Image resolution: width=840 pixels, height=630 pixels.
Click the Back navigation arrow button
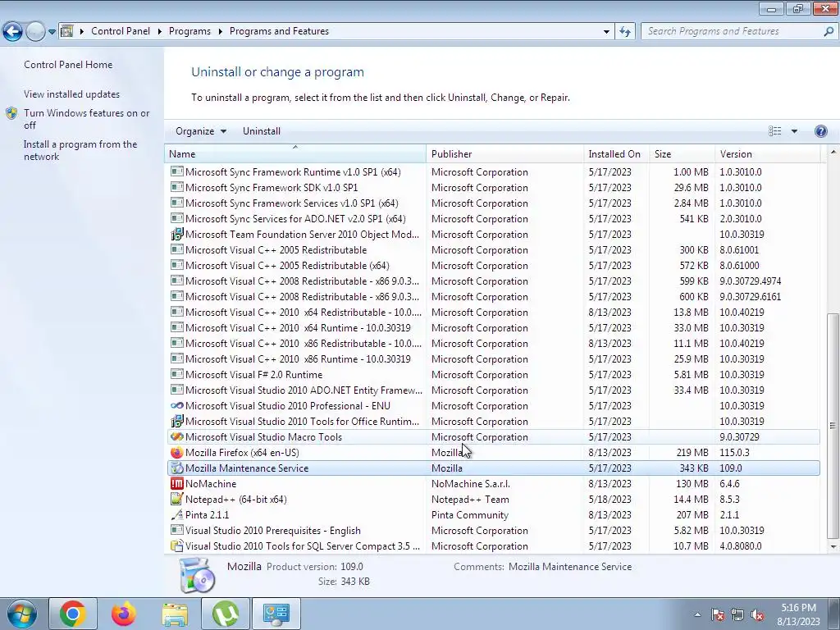point(13,32)
